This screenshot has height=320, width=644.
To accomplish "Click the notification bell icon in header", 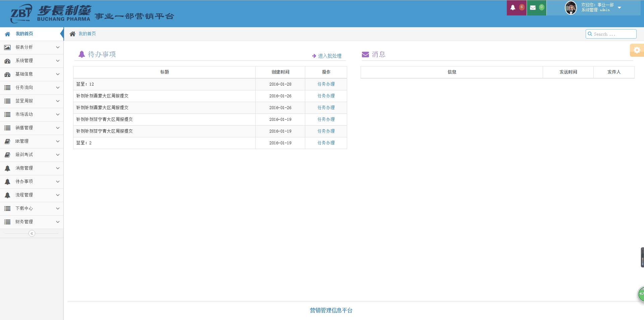I will 513,7.
